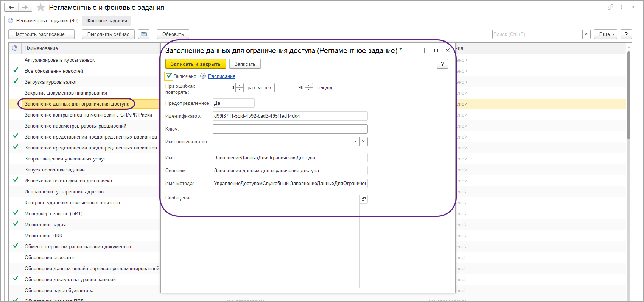
Task: Select row Обновление задач бухгалтера
Action: (59, 290)
